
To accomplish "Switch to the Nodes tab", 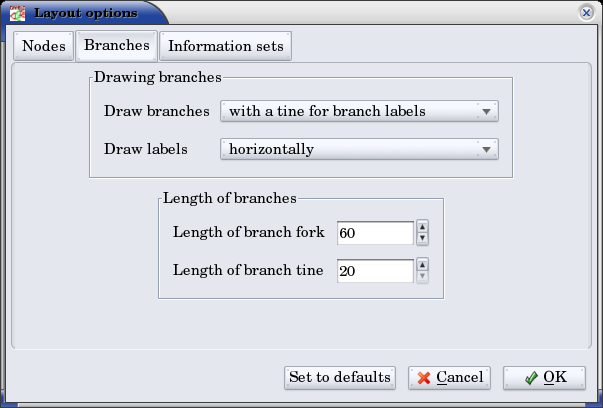I will 44,46.
